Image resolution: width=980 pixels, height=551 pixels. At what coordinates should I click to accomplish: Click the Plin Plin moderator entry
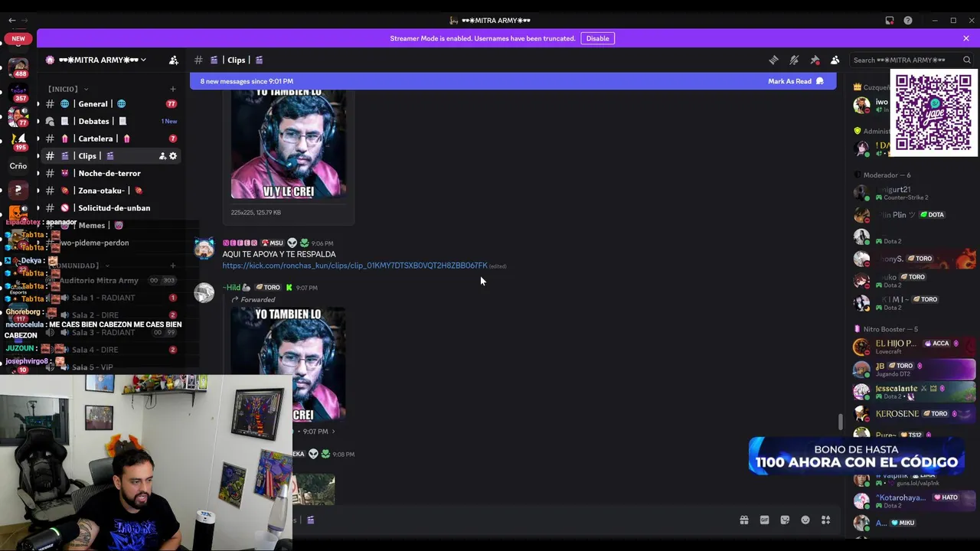click(915, 215)
